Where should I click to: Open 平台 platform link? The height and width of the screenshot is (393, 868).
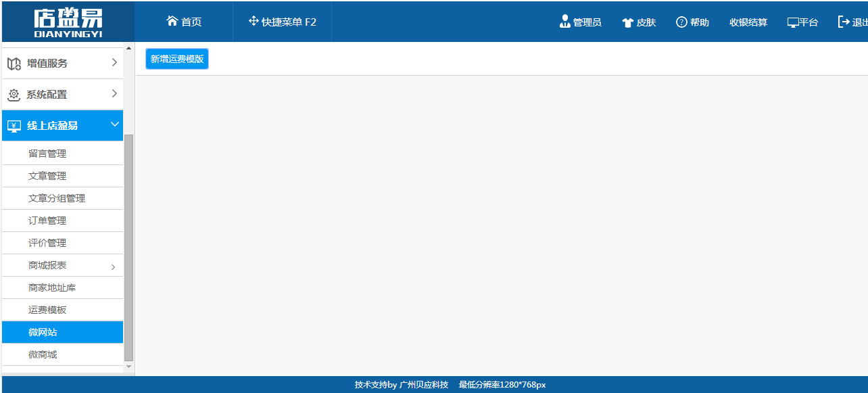point(802,22)
